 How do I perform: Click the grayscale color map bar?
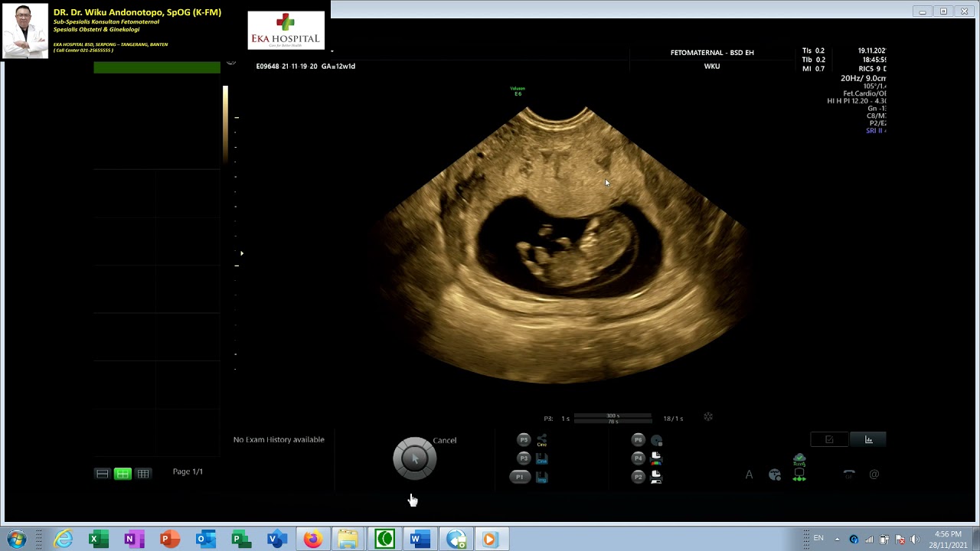click(225, 125)
